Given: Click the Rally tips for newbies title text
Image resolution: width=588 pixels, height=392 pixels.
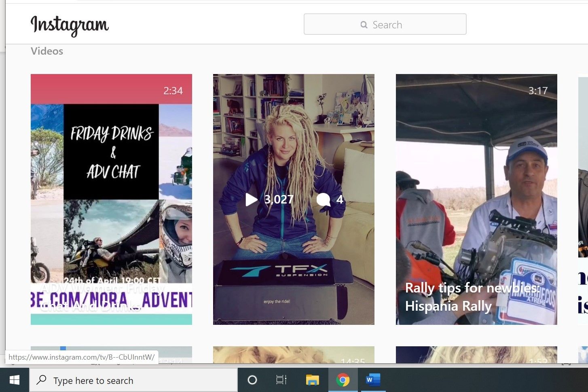Looking at the screenshot, I should point(472,297).
